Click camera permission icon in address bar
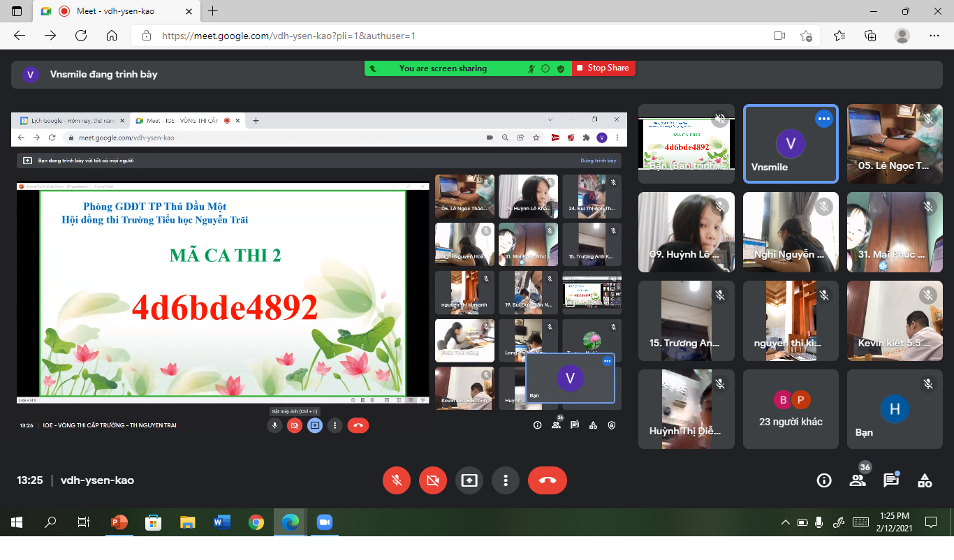954x560 pixels. pos(779,36)
